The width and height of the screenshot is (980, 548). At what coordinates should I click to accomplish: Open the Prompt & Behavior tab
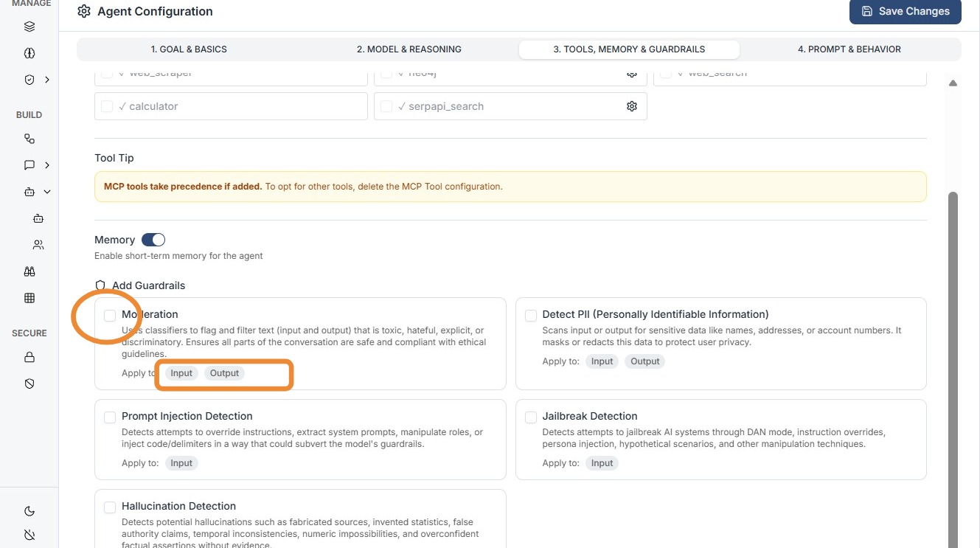849,49
